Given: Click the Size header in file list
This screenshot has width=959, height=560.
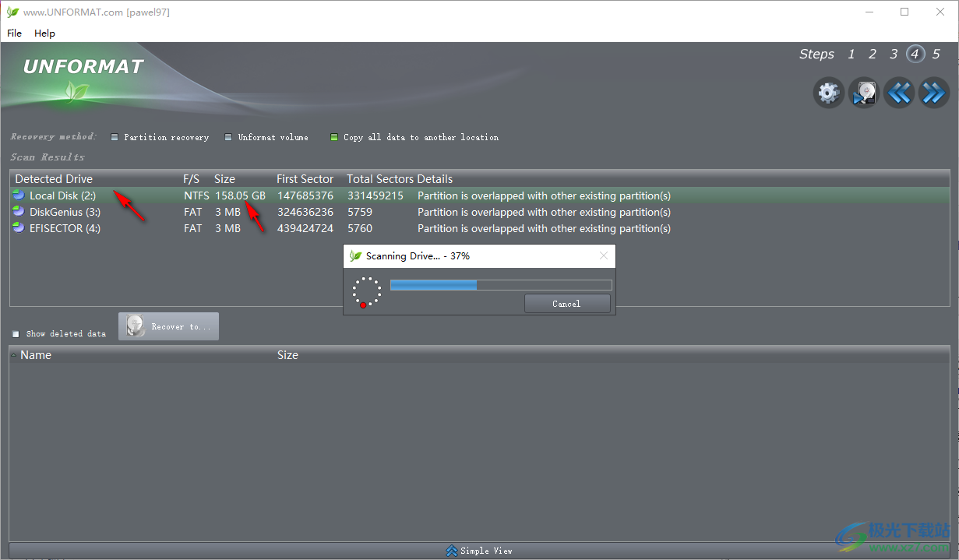Looking at the screenshot, I should 287,355.
